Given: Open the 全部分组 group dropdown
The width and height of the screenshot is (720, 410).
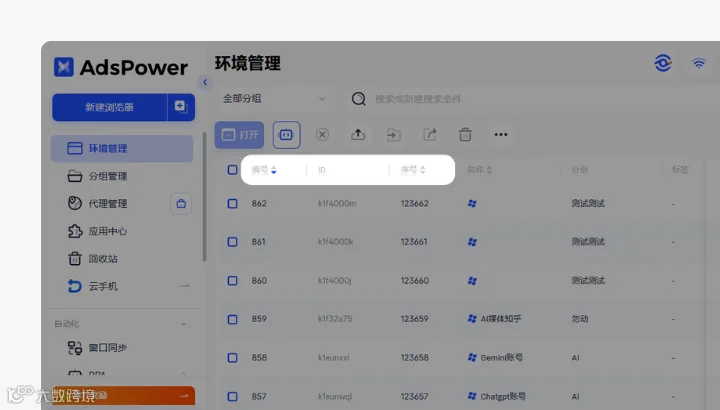Looking at the screenshot, I should click(x=275, y=99).
